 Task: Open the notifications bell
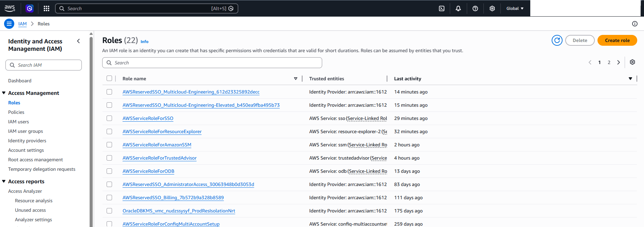pyautogui.click(x=458, y=8)
